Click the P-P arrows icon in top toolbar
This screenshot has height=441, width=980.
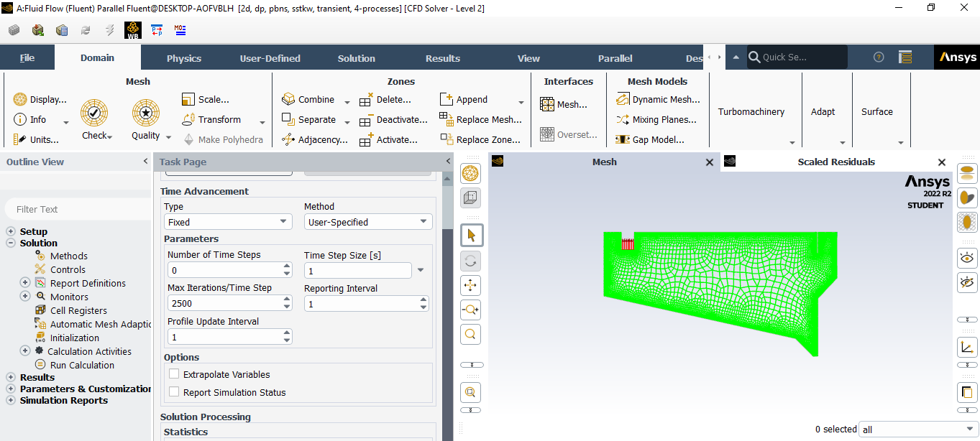tap(157, 30)
